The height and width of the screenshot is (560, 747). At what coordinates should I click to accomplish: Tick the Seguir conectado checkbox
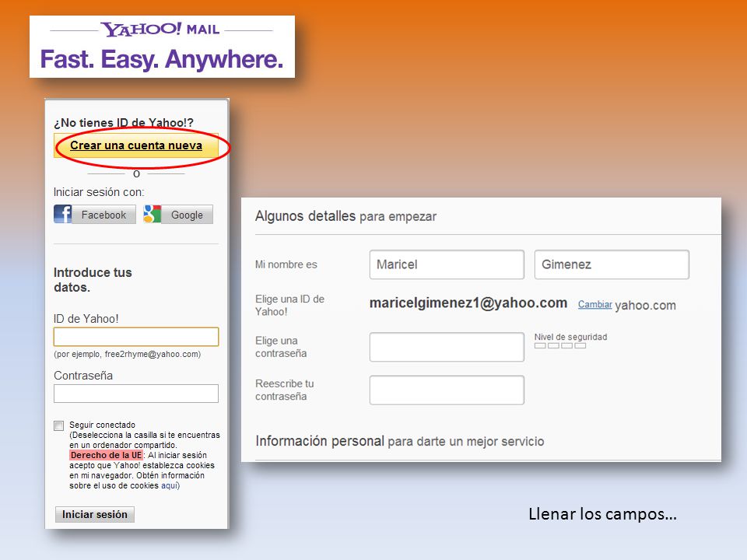point(58,425)
